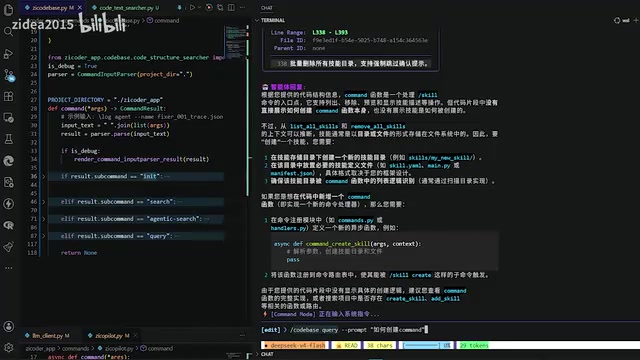Show additional views via the three dots
Screen dimensions: 640x360
click(9, 268)
